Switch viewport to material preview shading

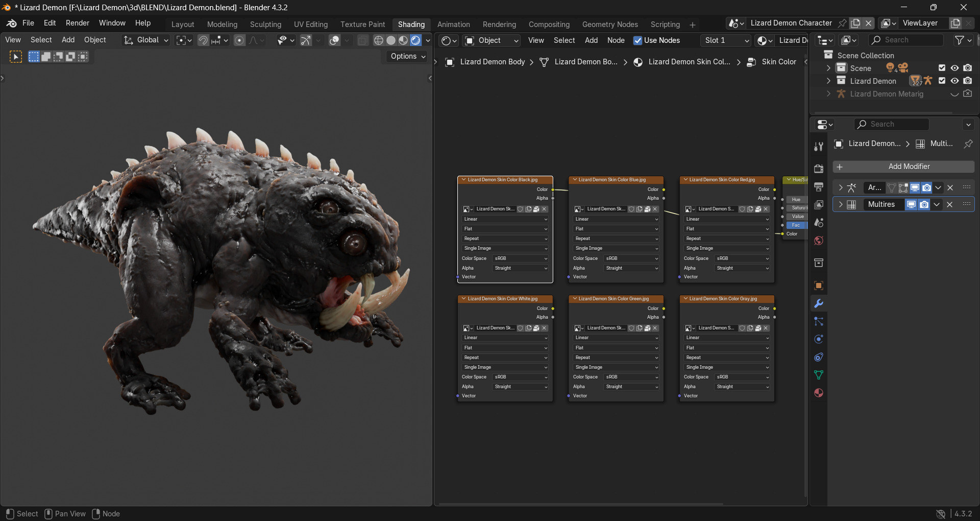point(403,40)
